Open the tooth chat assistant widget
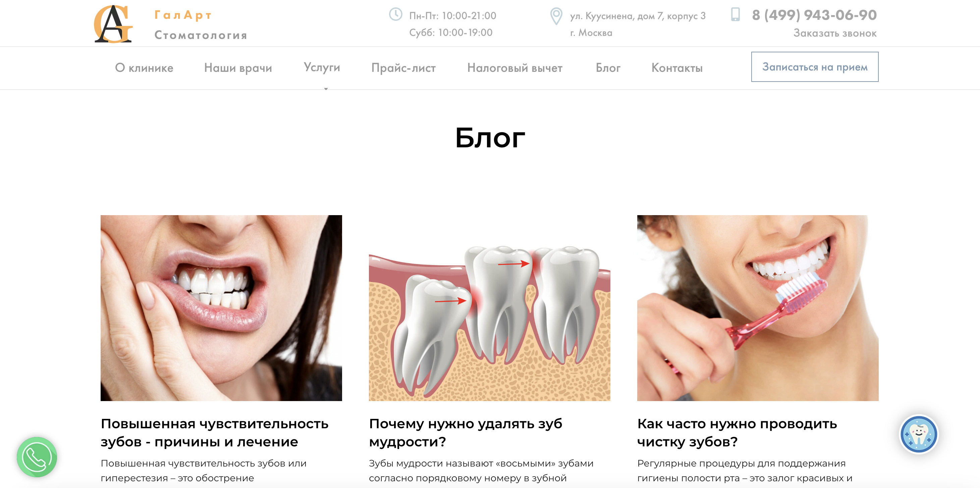Screen dimensions: 980x488 tap(919, 434)
